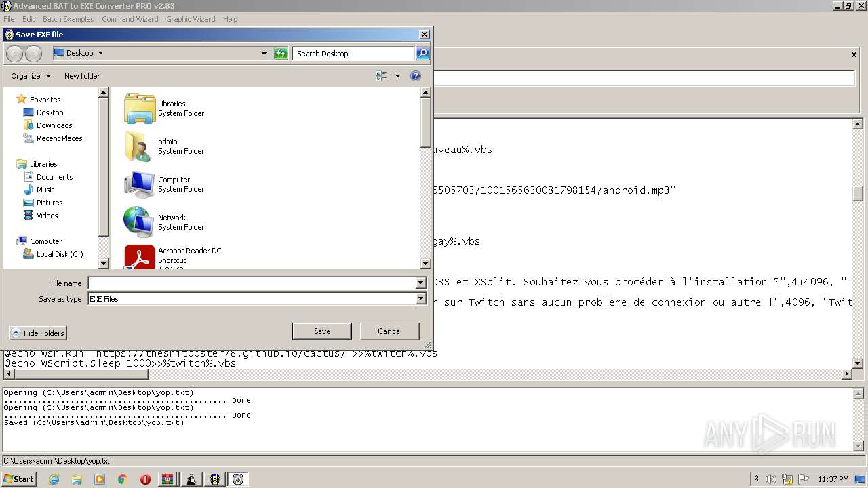Image resolution: width=868 pixels, height=488 pixels.
Task: Click the Action Center flag in tray
Action: tap(804, 479)
